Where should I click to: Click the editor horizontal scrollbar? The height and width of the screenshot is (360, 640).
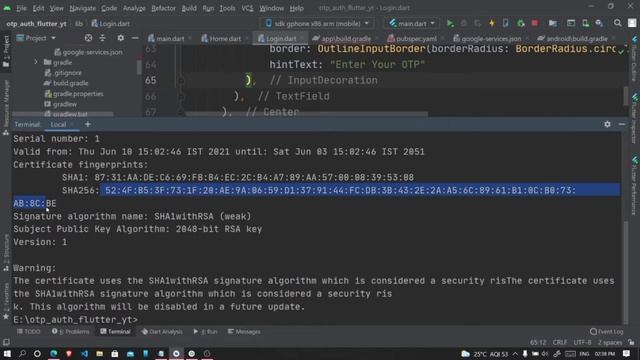tap(306, 114)
